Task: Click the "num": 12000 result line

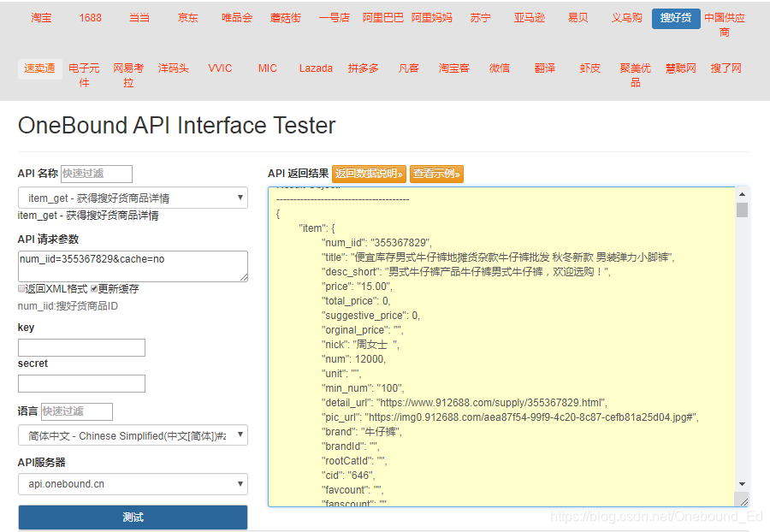Action: pyautogui.click(x=353, y=359)
